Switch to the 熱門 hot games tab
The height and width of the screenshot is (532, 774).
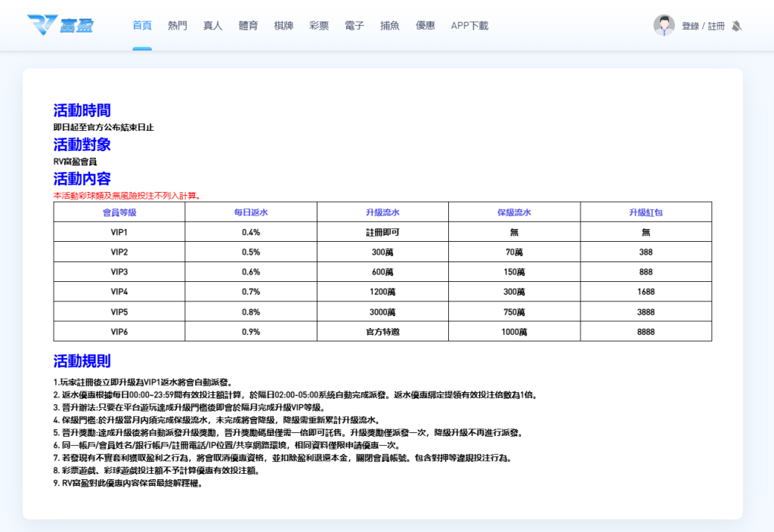177,24
